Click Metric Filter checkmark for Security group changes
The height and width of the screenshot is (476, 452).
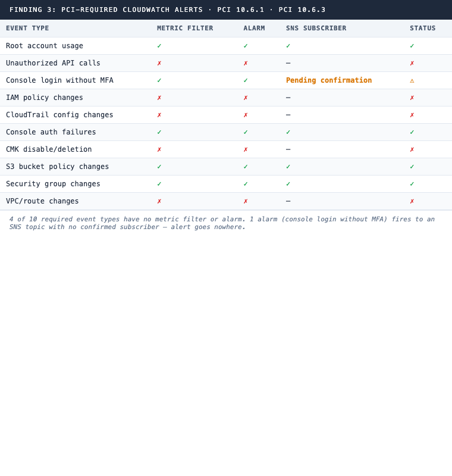tap(159, 184)
